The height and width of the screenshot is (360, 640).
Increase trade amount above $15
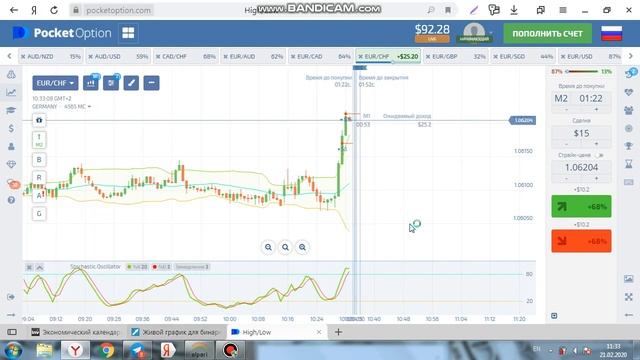pos(596,144)
